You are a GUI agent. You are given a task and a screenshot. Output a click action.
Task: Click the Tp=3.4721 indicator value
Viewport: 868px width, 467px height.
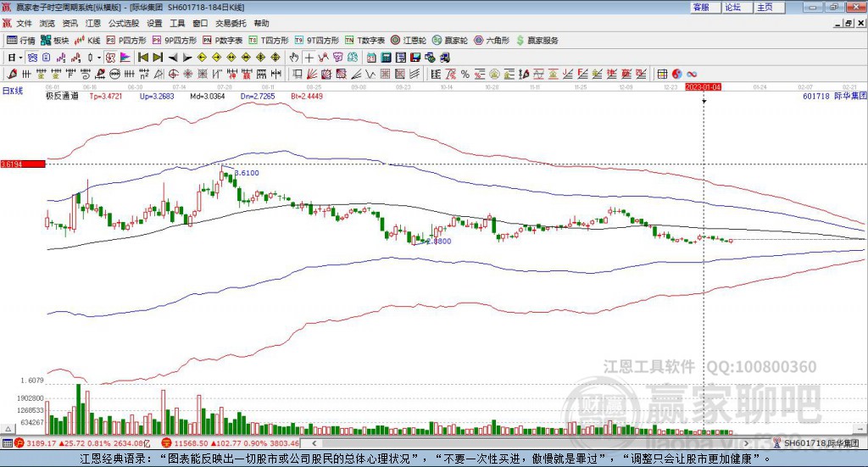click(x=106, y=96)
